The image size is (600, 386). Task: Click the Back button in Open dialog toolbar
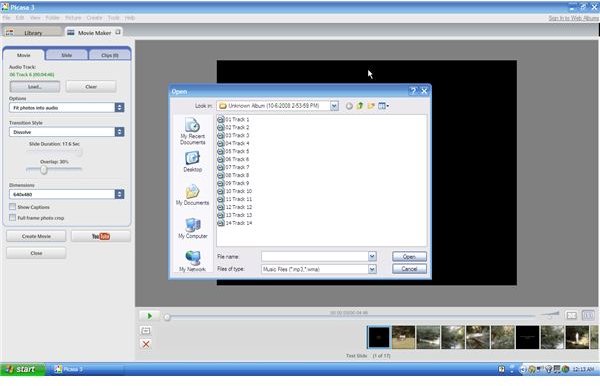coord(349,106)
